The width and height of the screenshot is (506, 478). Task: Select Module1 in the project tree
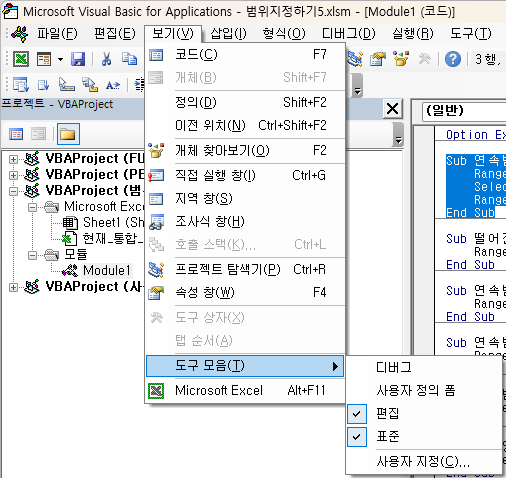(x=107, y=270)
